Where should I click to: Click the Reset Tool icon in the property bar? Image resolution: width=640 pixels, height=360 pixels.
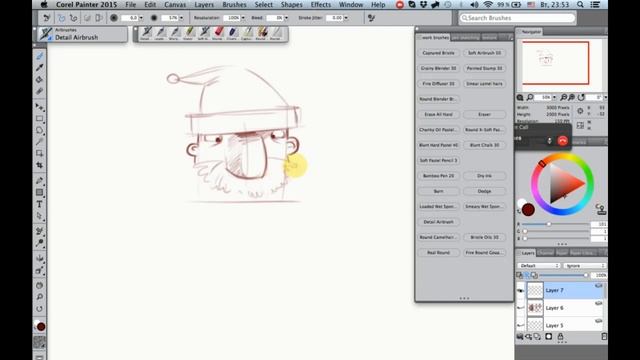[47, 18]
